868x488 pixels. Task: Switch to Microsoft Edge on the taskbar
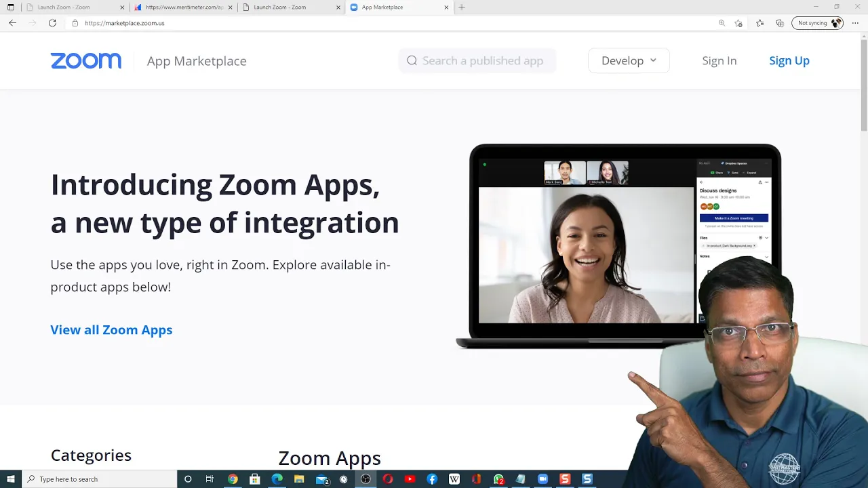tap(277, 479)
